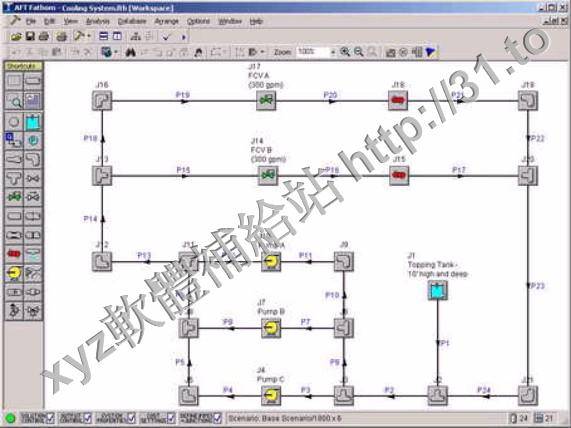This screenshot has height=428, width=571.
Task: Open the Arrange menu
Action: pyautogui.click(x=166, y=21)
